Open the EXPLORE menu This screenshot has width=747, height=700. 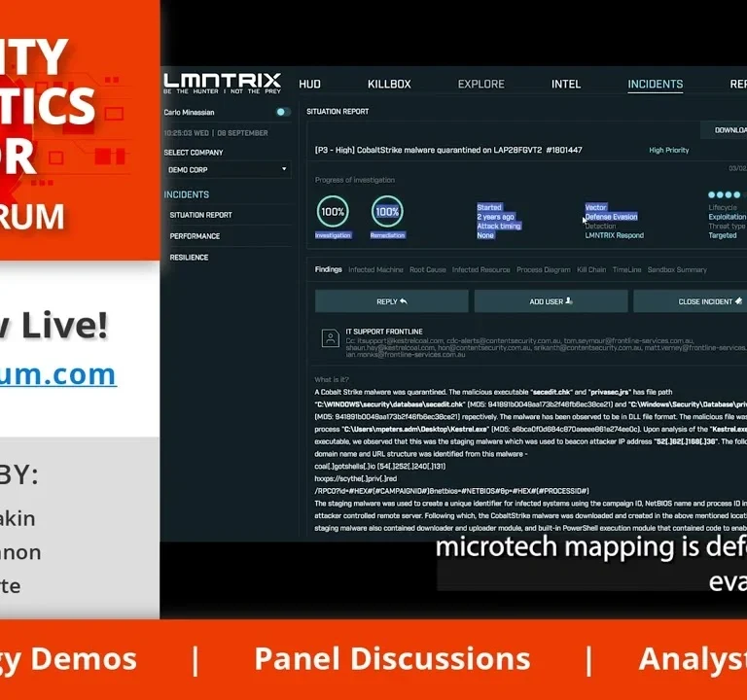tap(481, 85)
